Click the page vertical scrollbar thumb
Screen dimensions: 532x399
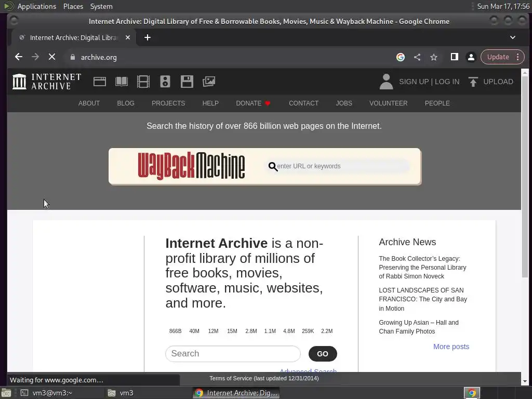[x=525, y=177]
